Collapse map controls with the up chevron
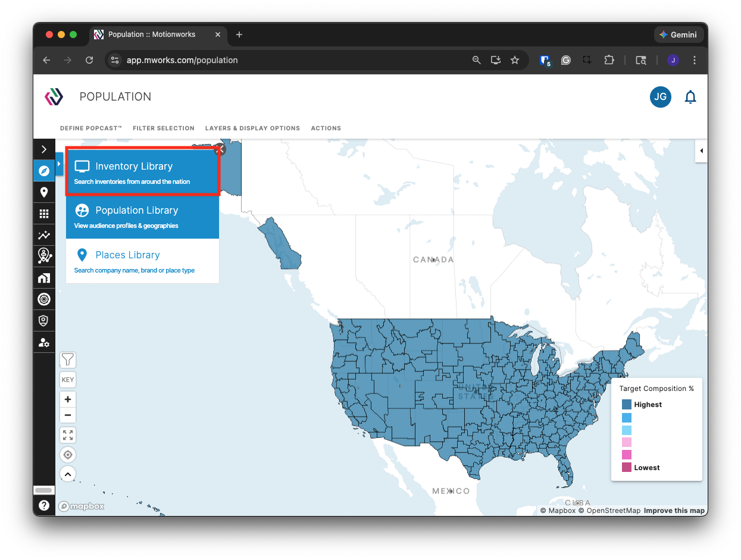 68,474
